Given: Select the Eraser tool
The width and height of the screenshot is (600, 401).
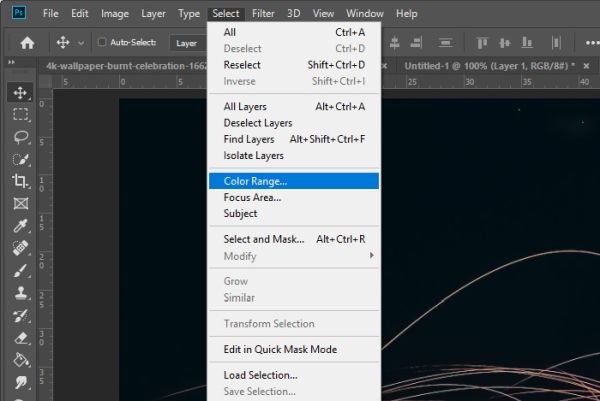Looking at the screenshot, I should [x=21, y=338].
